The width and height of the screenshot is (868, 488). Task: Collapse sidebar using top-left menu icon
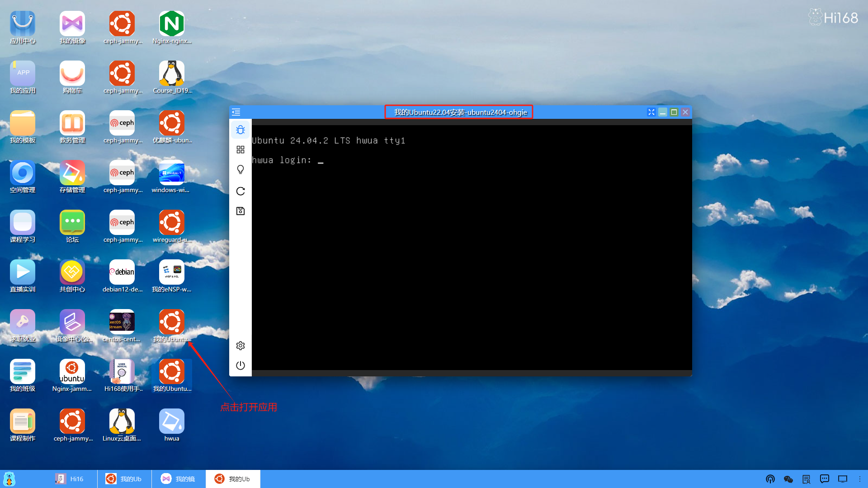[236, 112]
